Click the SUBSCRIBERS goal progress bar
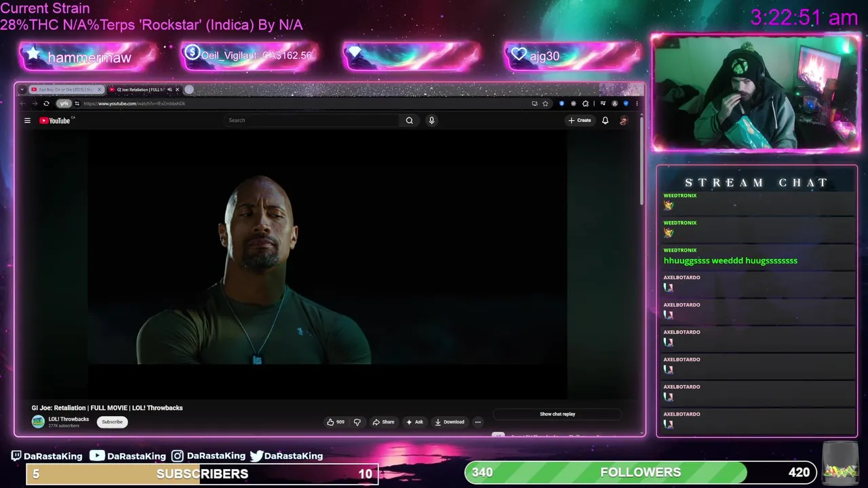Screen dimensions: 868x488 202,474
